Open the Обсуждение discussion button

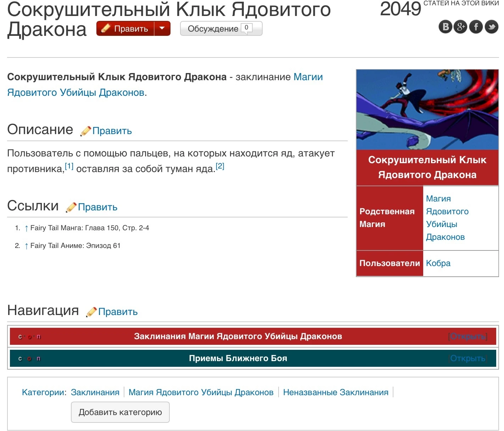point(221,29)
